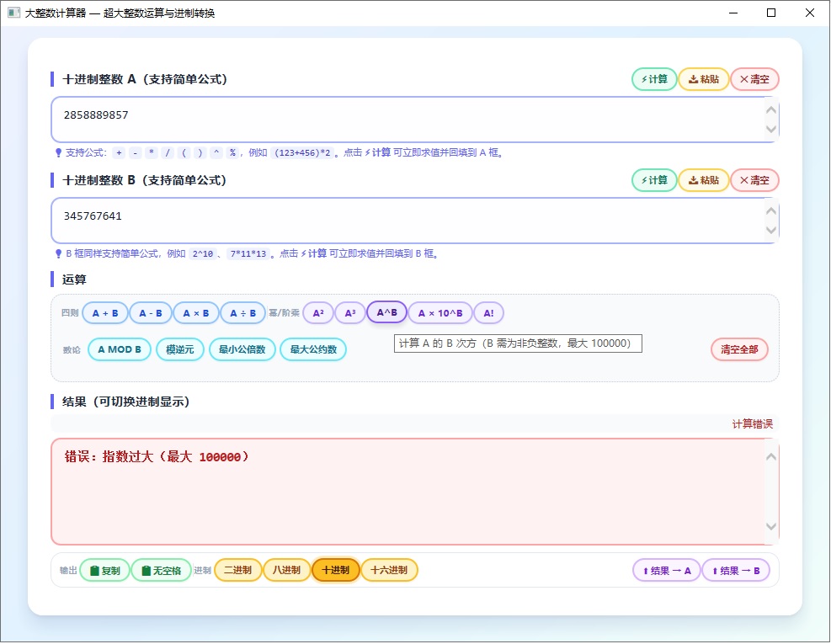831x644 pixels.
Task: Click the 计算 button for integer A
Action: [x=654, y=79]
